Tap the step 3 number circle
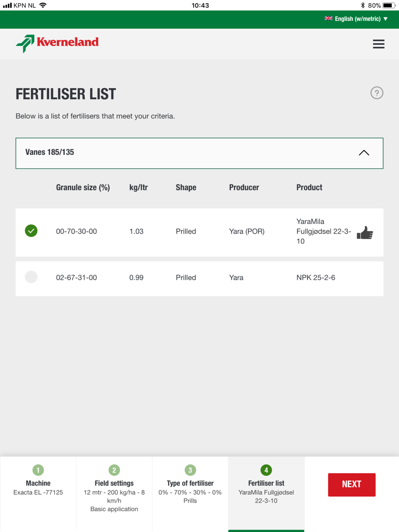399x532 pixels. (x=190, y=470)
